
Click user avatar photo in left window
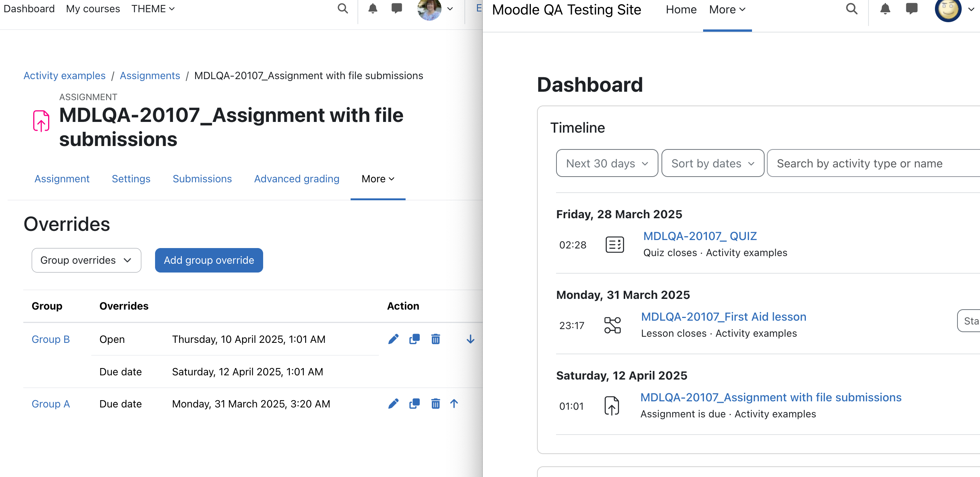click(x=429, y=9)
